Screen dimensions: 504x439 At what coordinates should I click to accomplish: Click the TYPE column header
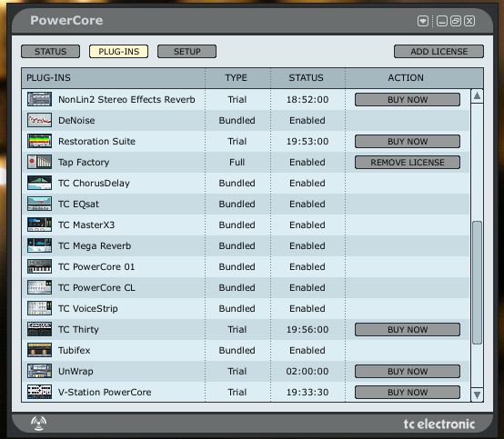(x=237, y=78)
